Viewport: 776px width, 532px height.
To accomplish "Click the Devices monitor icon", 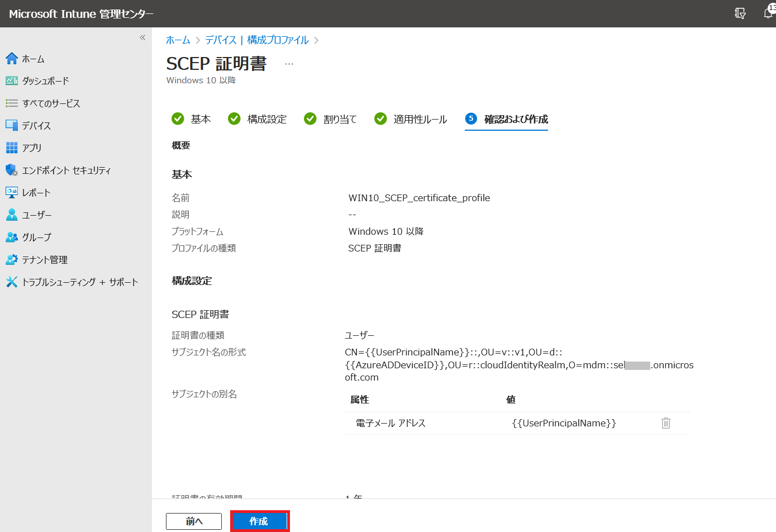I will [x=12, y=125].
